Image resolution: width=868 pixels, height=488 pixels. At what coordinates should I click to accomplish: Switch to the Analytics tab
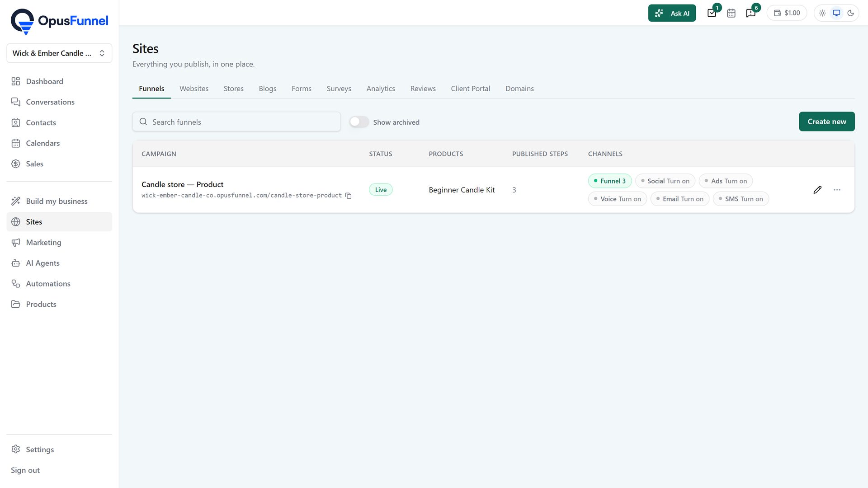tap(381, 89)
